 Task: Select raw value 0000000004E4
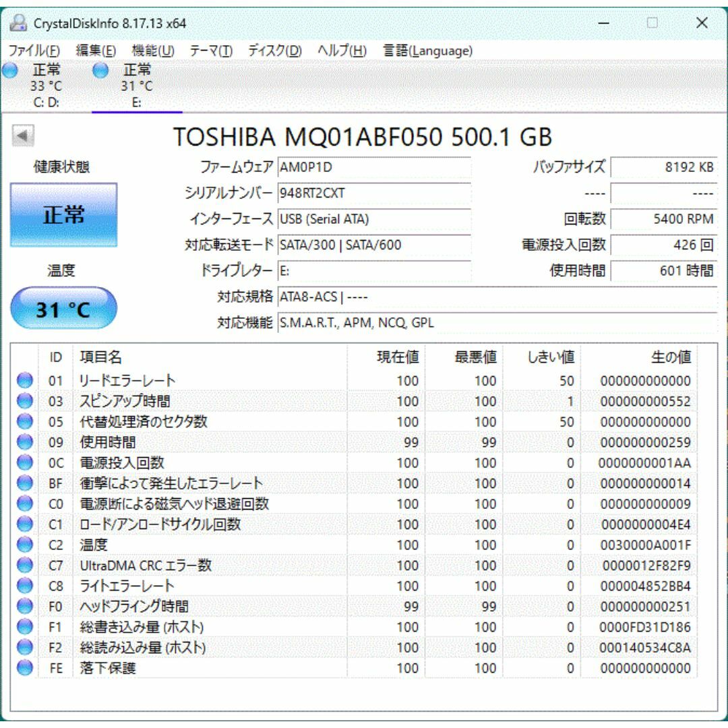[x=646, y=524]
